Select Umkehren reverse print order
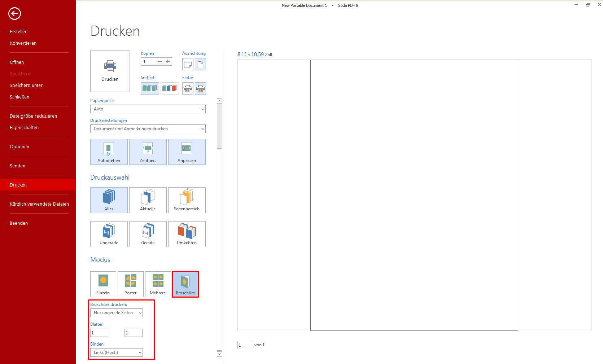 coord(187,234)
